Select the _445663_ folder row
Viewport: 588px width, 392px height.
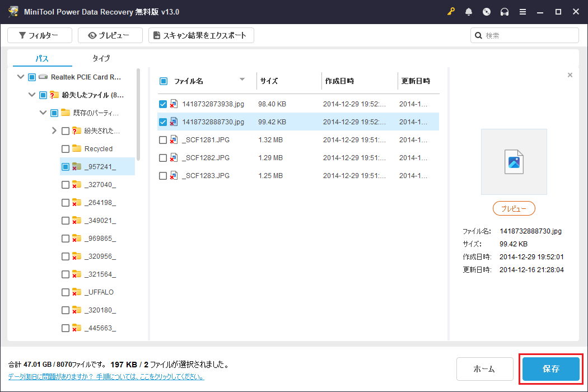point(97,328)
